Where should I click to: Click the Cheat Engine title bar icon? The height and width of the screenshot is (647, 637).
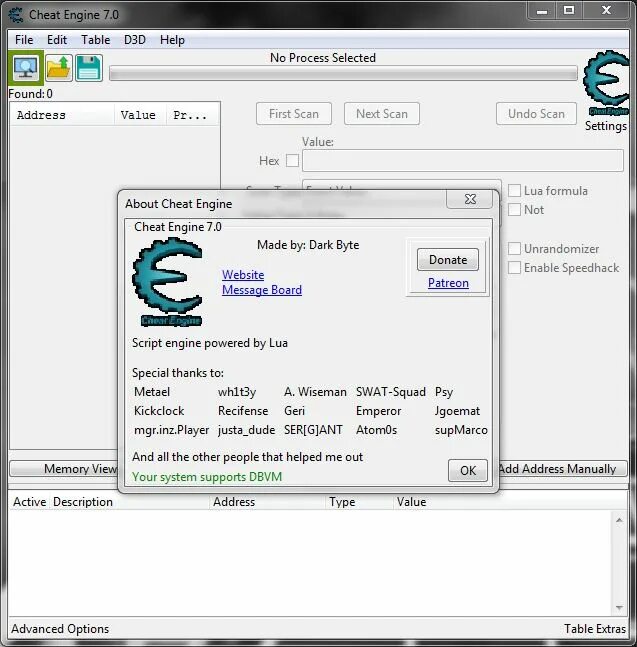click(x=16, y=15)
